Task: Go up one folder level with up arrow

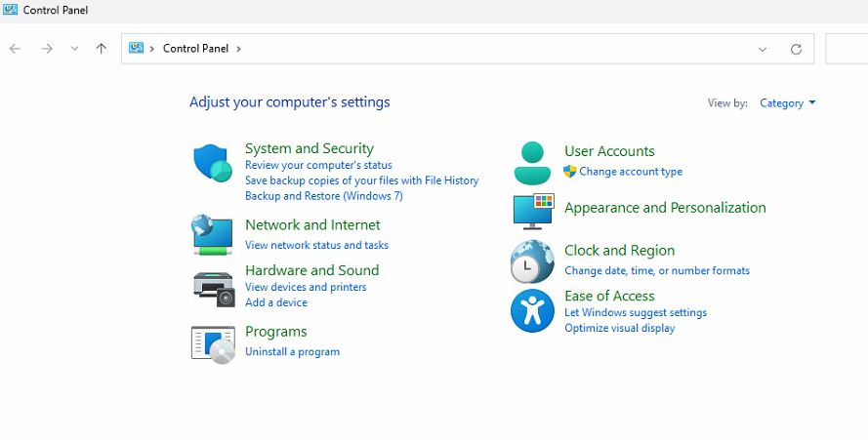Action: click(101, 49)
